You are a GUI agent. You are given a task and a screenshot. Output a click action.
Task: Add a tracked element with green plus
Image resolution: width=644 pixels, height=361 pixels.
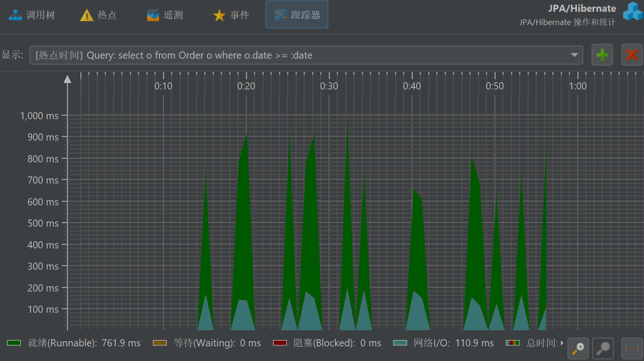[x=602, y=55]
